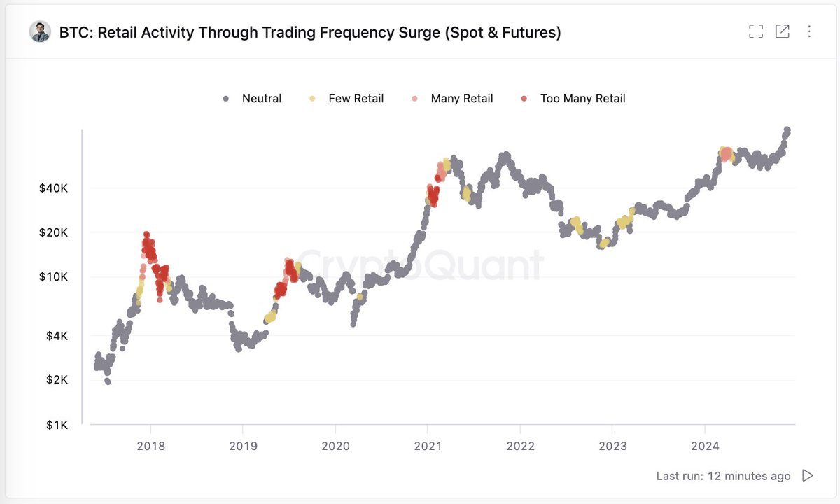The height and width of the screenshot is (504, 840).
Task: Toggle the Neutral legend series
Action: pyautogui.click(x=261, y=99)
